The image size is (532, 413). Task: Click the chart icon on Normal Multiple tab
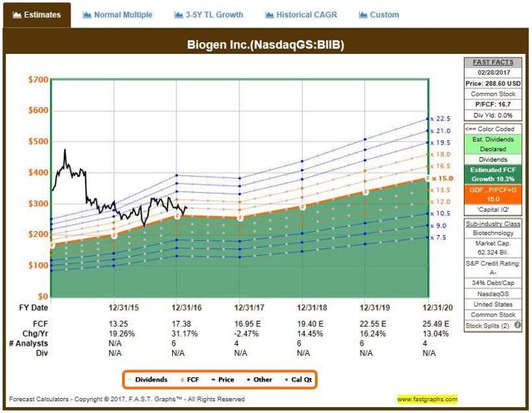(86, 15)
